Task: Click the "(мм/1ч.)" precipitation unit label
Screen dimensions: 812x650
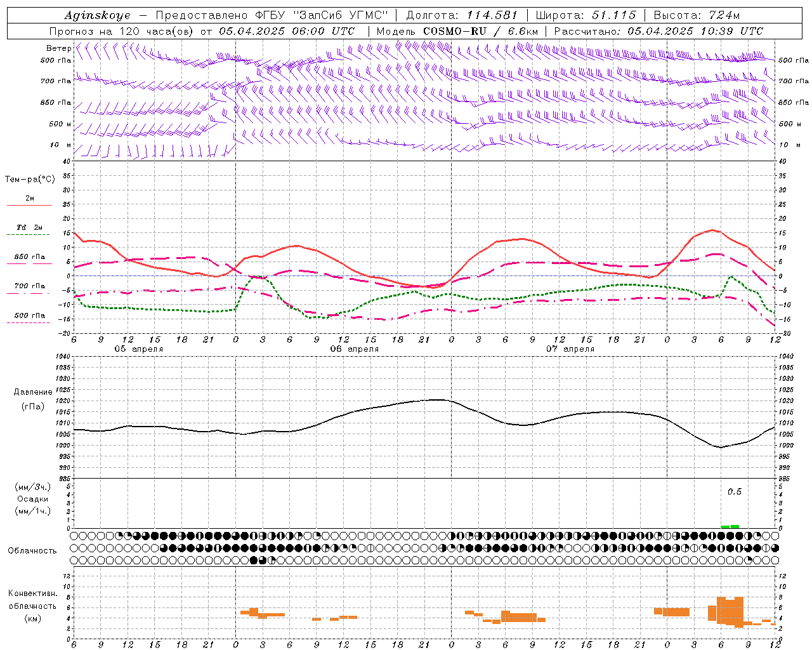Action: pos(33,511)
